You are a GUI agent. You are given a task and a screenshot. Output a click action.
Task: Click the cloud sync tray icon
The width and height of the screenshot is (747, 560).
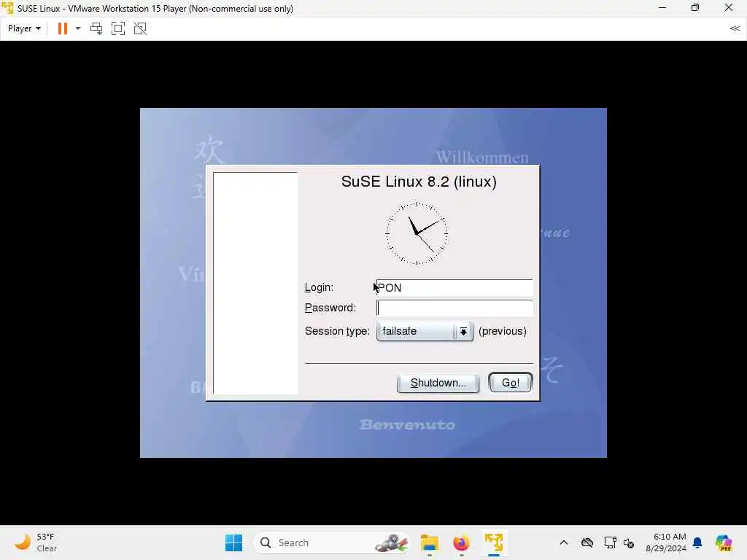tap(587, 542)
